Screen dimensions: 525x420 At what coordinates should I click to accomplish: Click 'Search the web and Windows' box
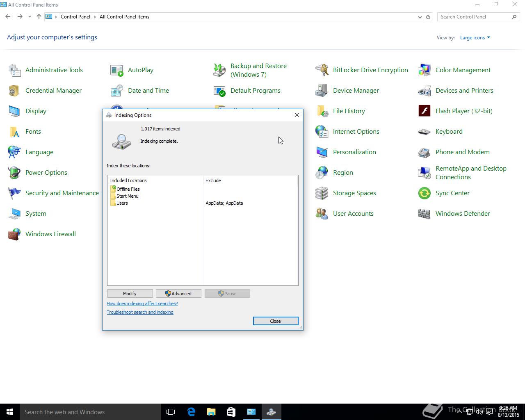[x=90, y=412]
